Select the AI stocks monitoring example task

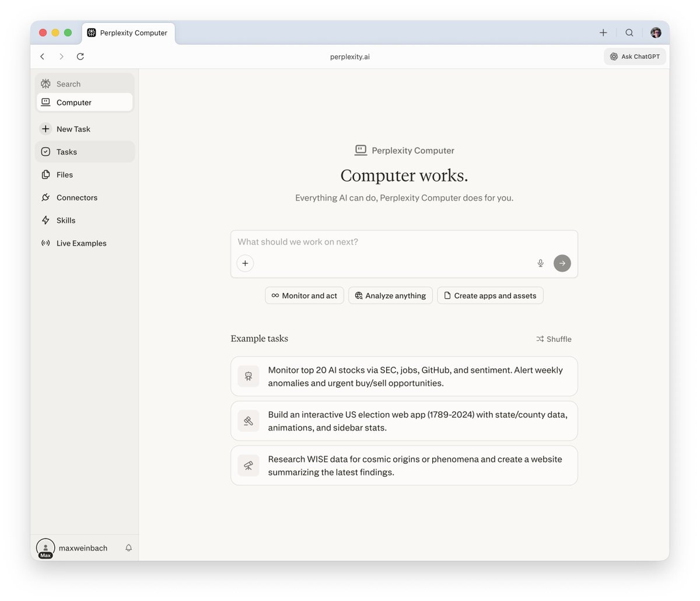(404, 376)
